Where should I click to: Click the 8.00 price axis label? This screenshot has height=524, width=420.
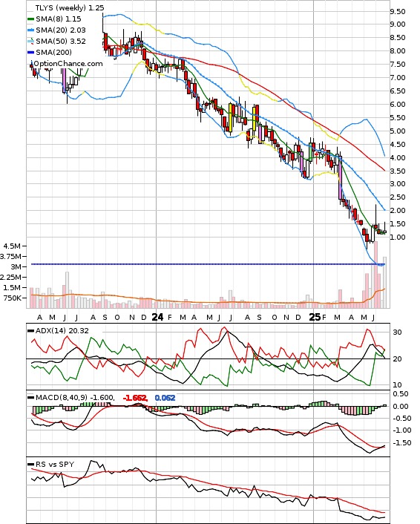(398, 51)
